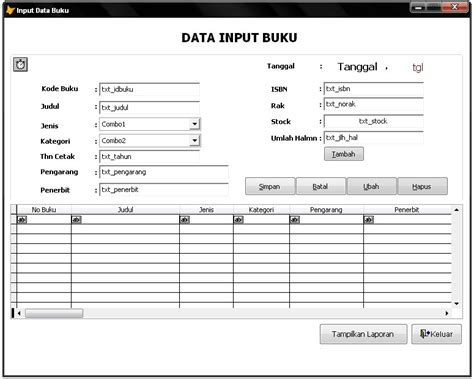Click the Simpan button
This screenshot has height=379, width=474.
[270, 186]
